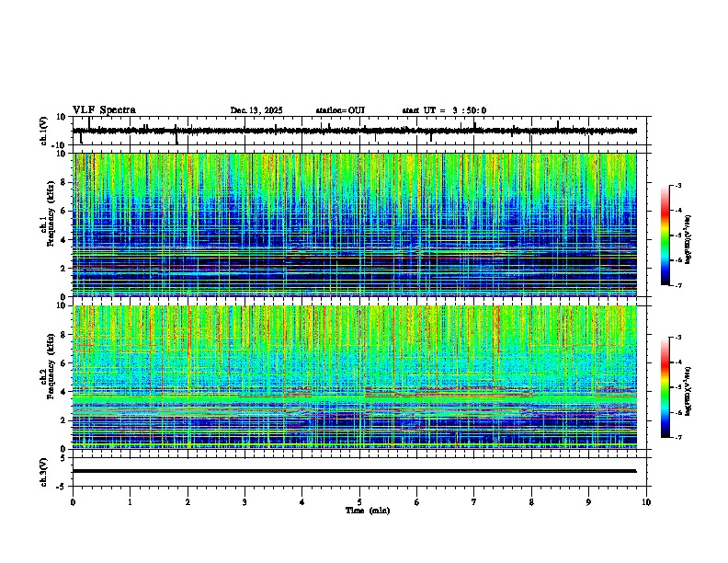The image size is (728, 563).
Task: Click tick label "9" on the Time axis
Action: [x=588, y=502]
